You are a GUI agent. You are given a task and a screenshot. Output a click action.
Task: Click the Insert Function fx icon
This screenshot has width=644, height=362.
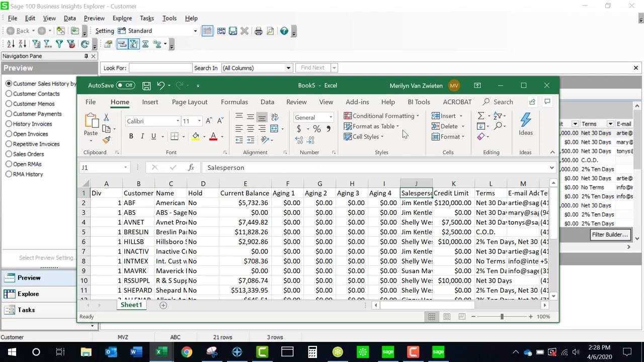coord(191,167)
